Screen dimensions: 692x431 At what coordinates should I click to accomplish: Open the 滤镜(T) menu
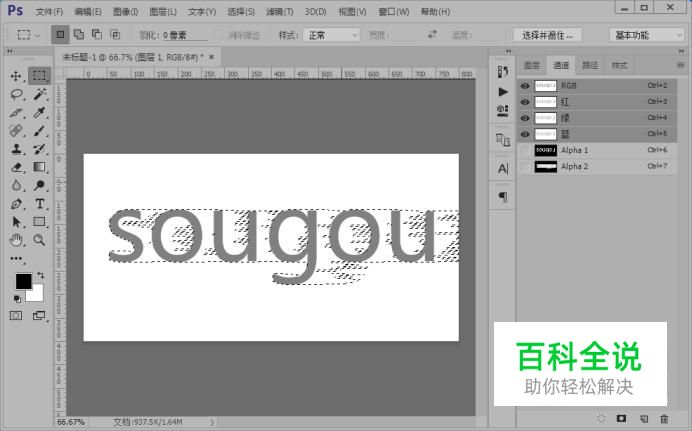[x=279, y=12]
